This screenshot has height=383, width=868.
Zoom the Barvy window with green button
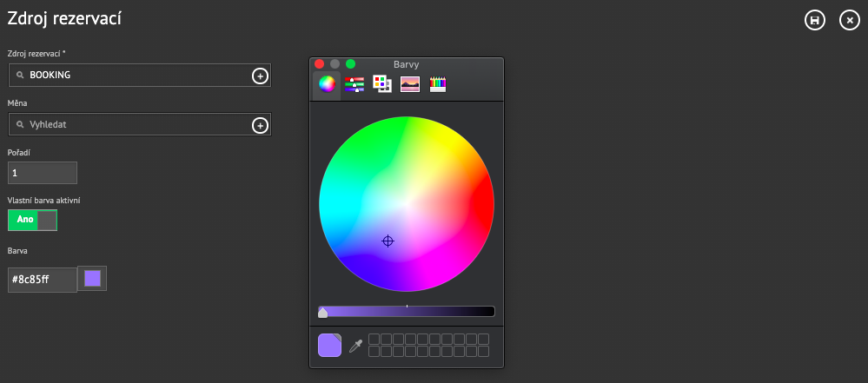pos(350,64)
